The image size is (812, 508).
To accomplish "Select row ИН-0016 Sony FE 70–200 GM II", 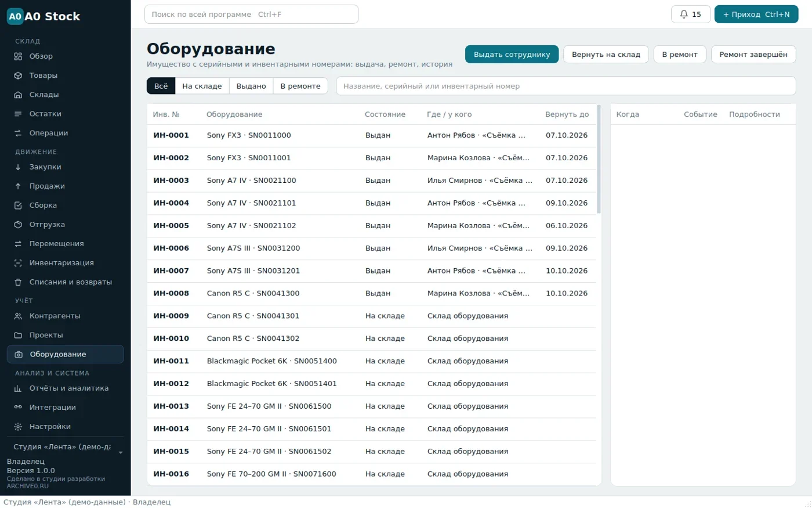I will coord(372,474).
